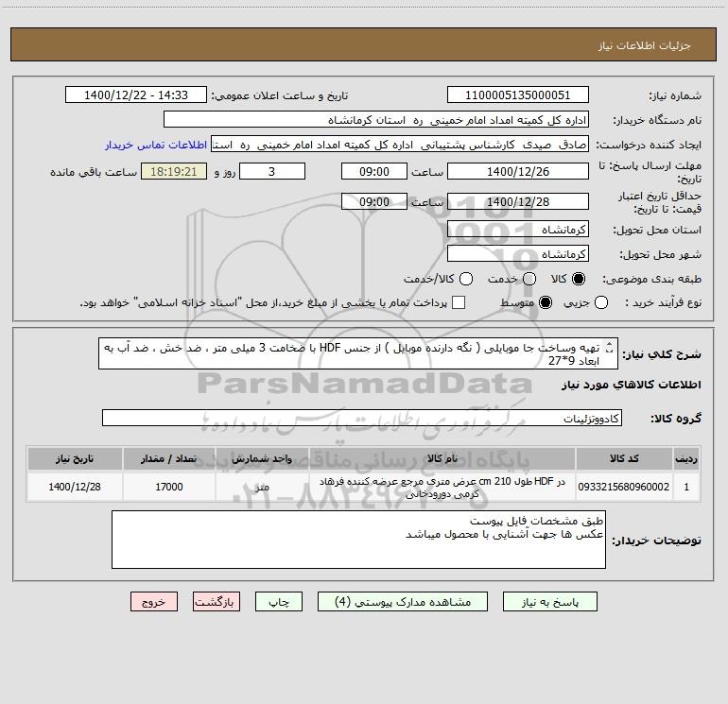Open مشاهده مدارک پیوستی (4) button
728x704 pixels.
tap(403, 602)
